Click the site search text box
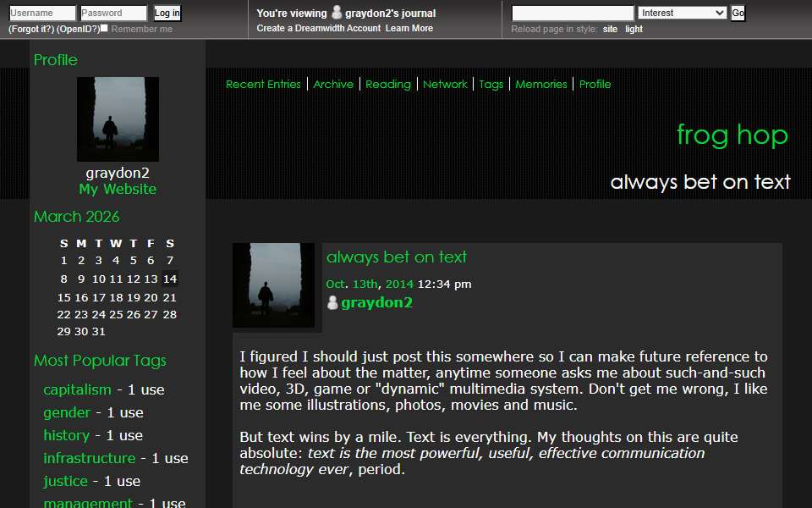812x508 pixels. (x=573, y=13)
